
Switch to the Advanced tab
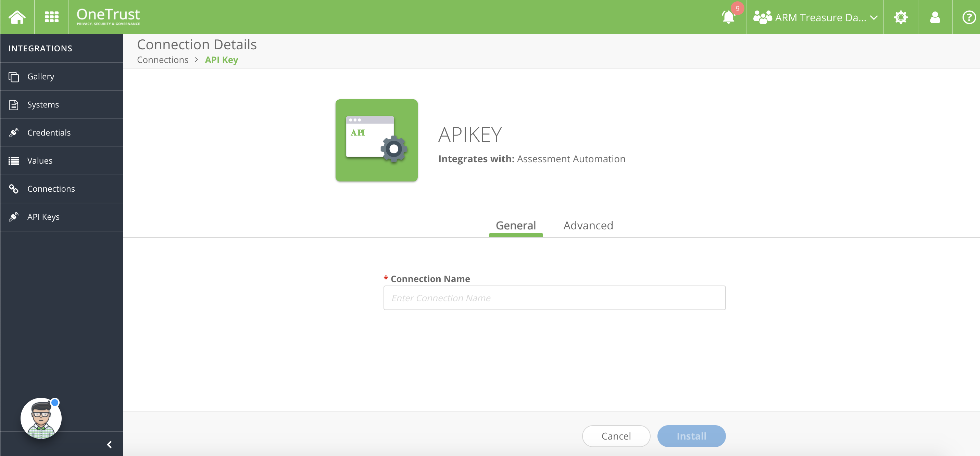[588, 226]
